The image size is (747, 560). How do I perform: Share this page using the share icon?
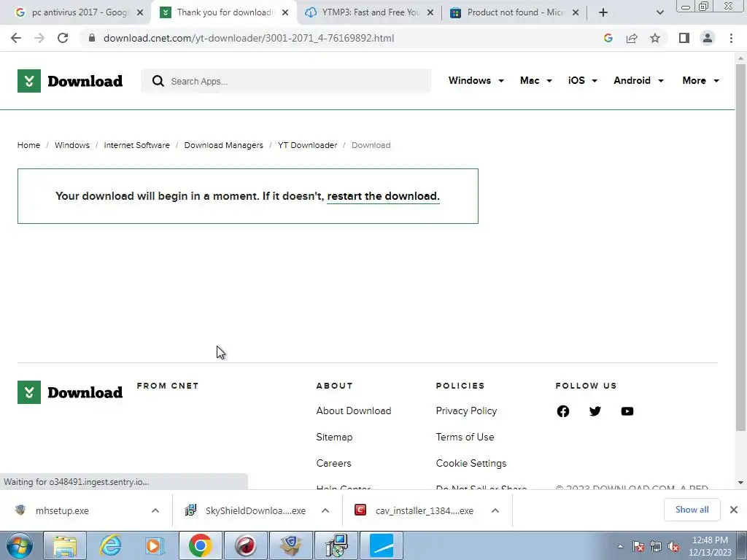[632, 38]
